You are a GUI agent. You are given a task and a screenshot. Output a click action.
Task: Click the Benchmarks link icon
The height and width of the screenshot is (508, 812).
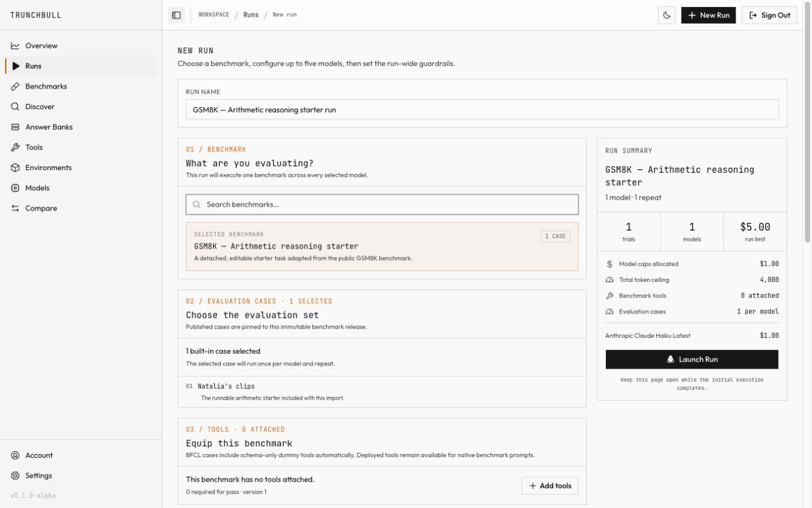click(x=15, y=86)
